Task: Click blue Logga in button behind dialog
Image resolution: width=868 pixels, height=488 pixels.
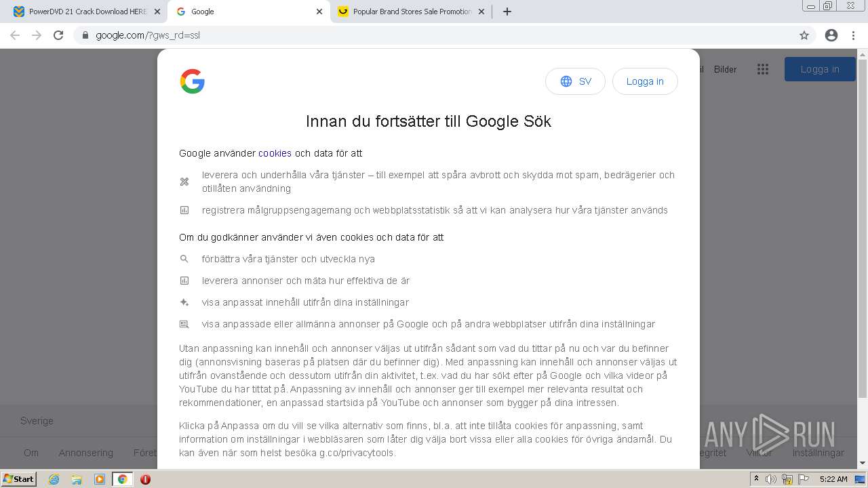Action: [820, 69]
